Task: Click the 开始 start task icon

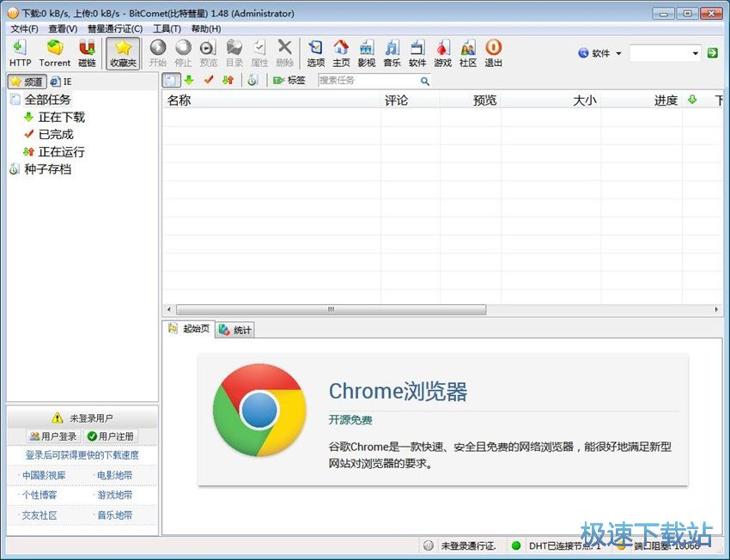Action: 158,53
